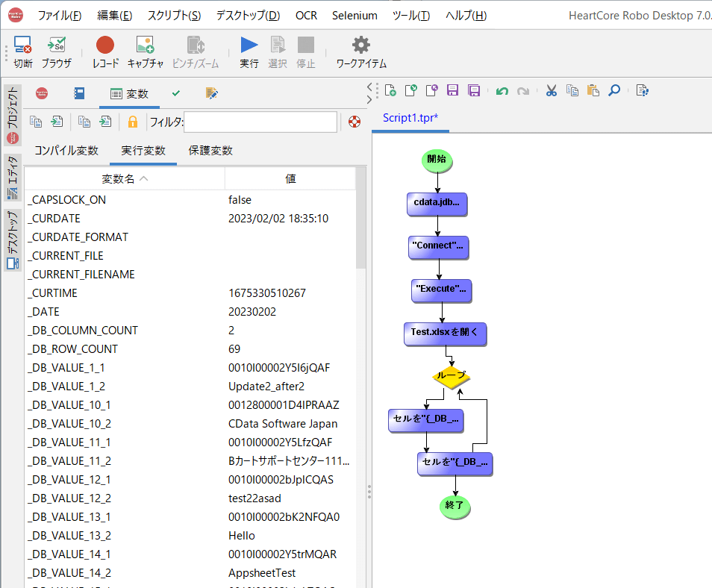Open the スクリプト menu

coord(175,16)
